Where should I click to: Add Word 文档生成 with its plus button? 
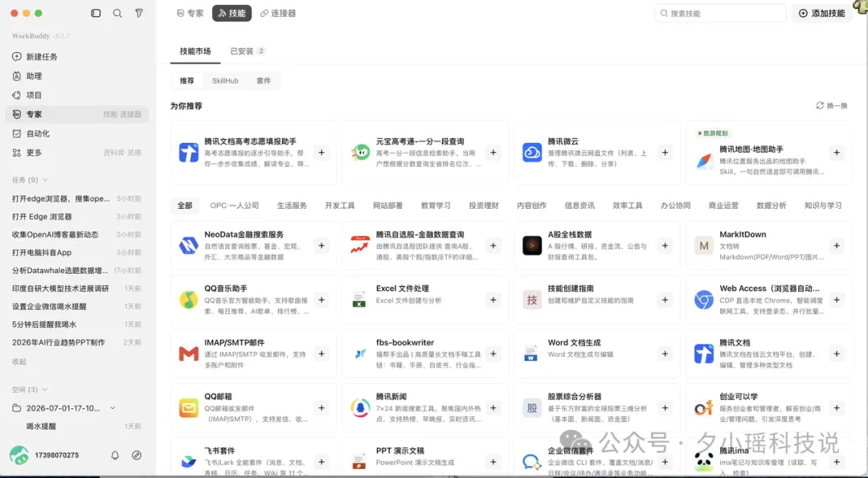tap(665, 353)
